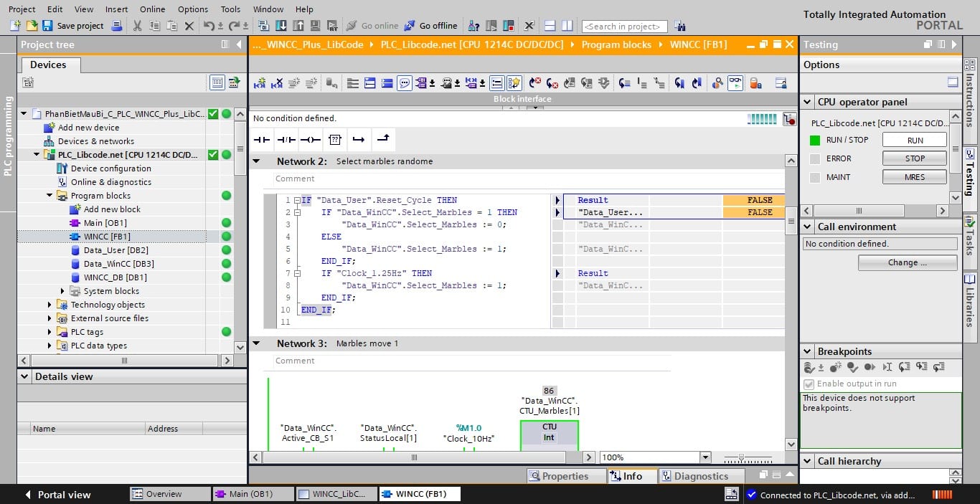Click the RUN button in CPU panel

coord(915,141)
